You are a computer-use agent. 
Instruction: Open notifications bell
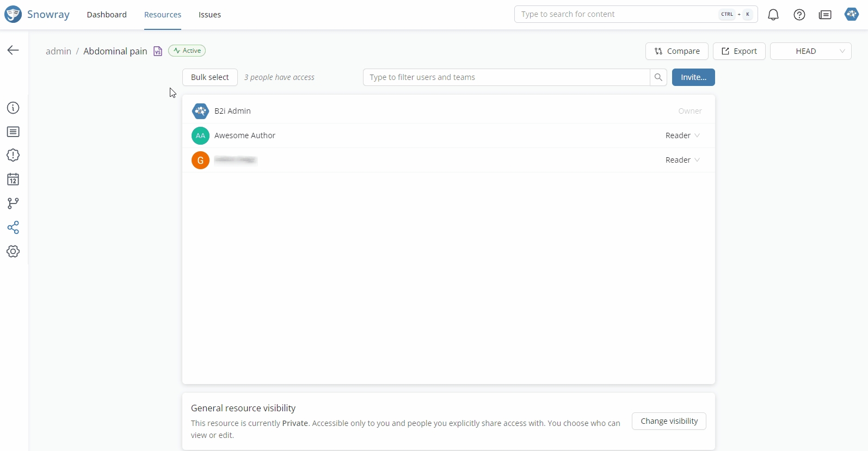pos(773,15)
